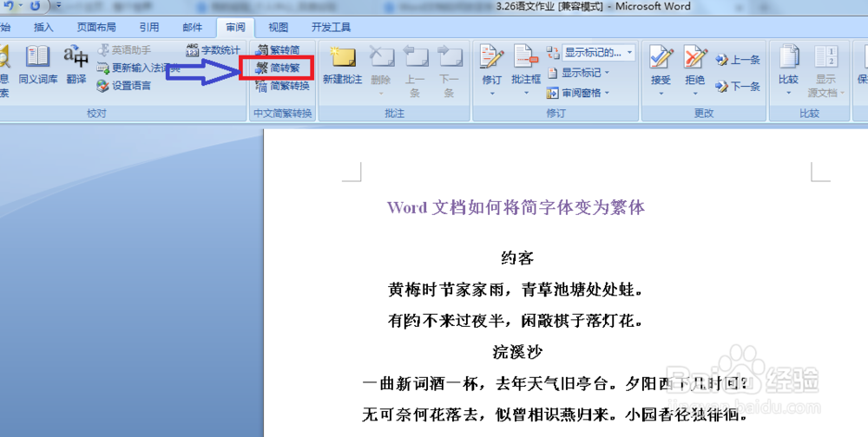
Task: Open the 邮件 ribbon tab
Action: (x=192, y=27)
